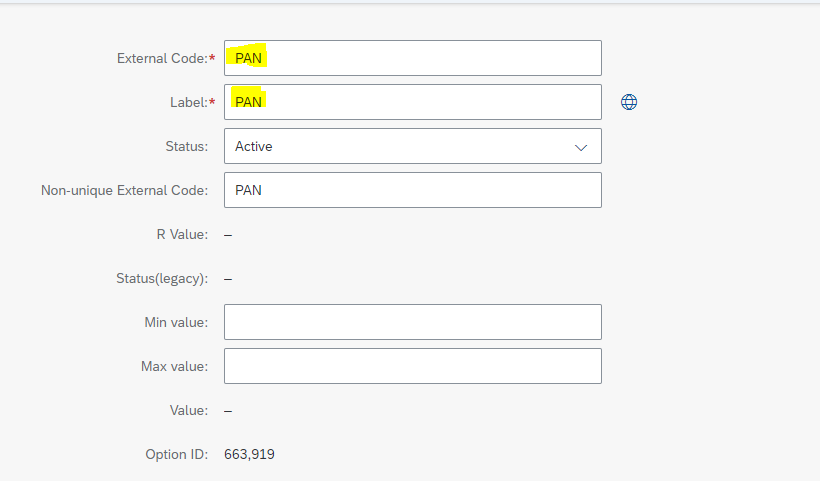The image size is (820, 481).
Task: Click the 'Status:' field caption
Action: click(187, 146)
